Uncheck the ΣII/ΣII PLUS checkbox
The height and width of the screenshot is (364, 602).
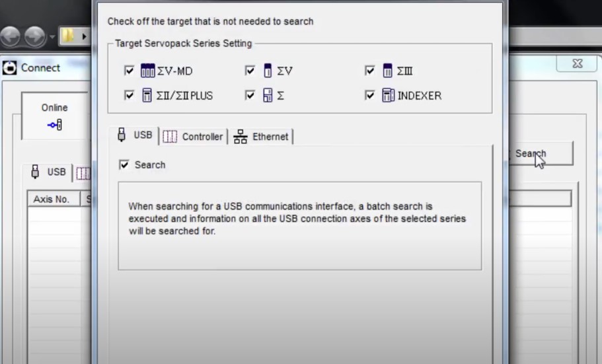coord(130,95)
